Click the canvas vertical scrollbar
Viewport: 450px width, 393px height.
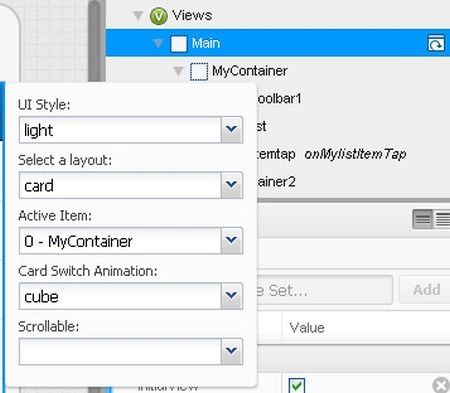tap(95, 41)
